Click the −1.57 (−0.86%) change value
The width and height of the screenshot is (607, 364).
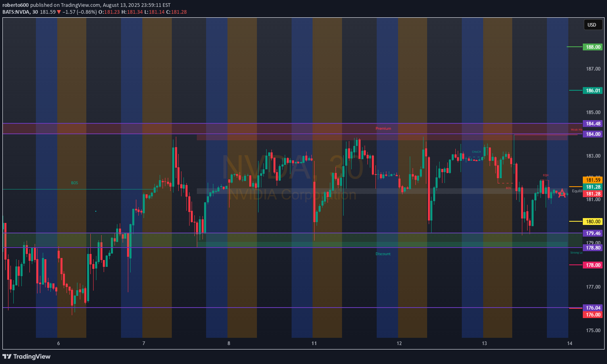79,12
